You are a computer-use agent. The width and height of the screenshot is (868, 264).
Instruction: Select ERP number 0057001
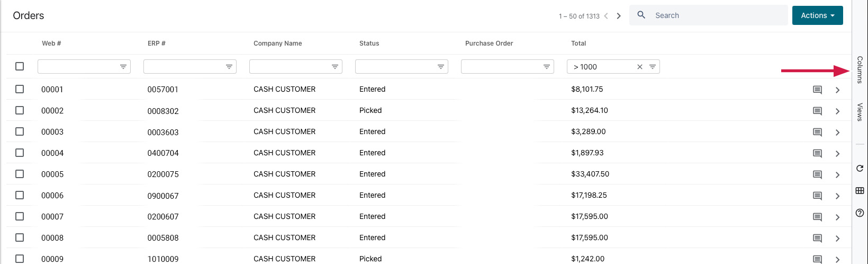coord(163,90)
